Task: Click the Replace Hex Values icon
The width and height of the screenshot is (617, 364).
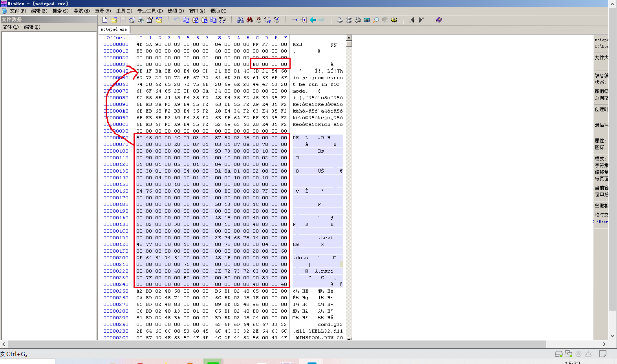Action: click(276, 20)
